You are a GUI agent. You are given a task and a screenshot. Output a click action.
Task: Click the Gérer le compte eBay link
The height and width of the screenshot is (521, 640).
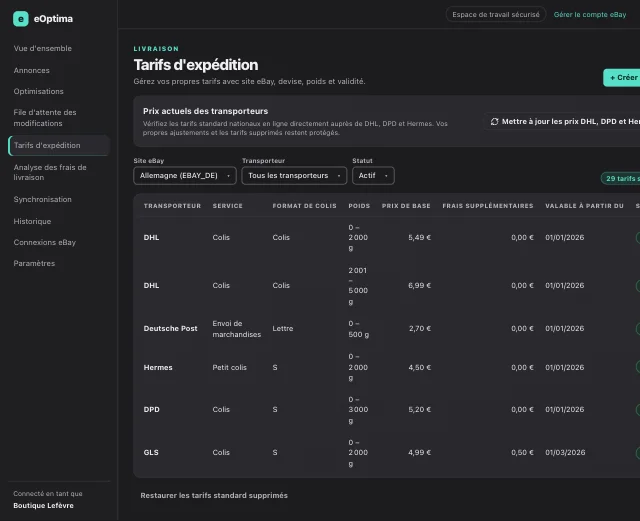point(590,15)
